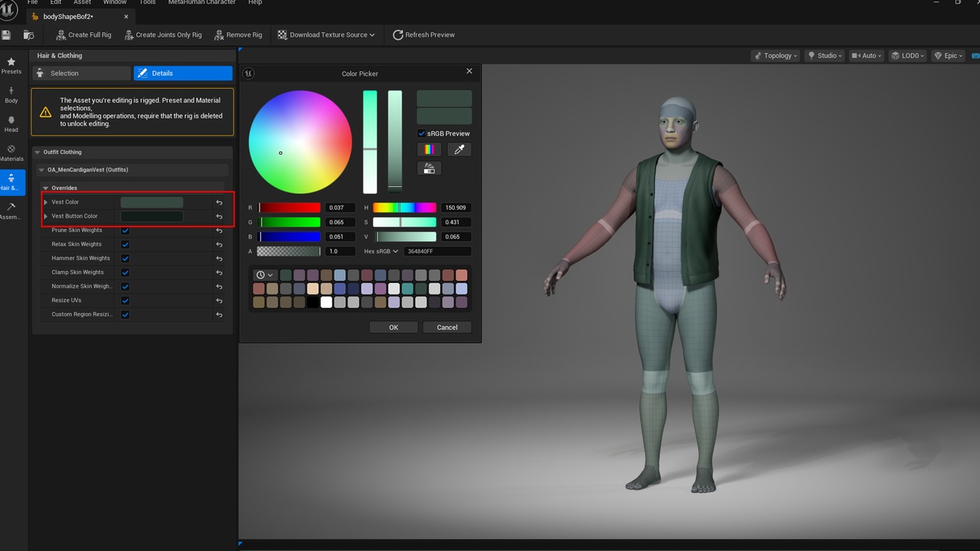The image size is (980, 551).
Task: Open the Materials sidebar panel
Action: point(11,153)
